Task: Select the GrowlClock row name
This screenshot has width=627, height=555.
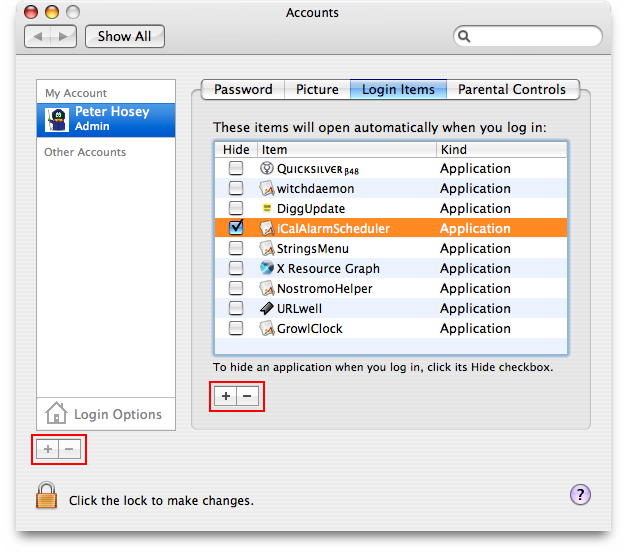Action: pyautogui.click(x=310, y=328)
